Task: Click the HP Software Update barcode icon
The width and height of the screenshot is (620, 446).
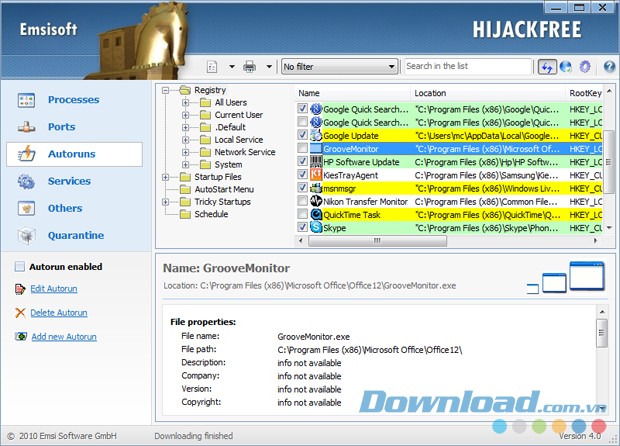Action: (316, 161)
